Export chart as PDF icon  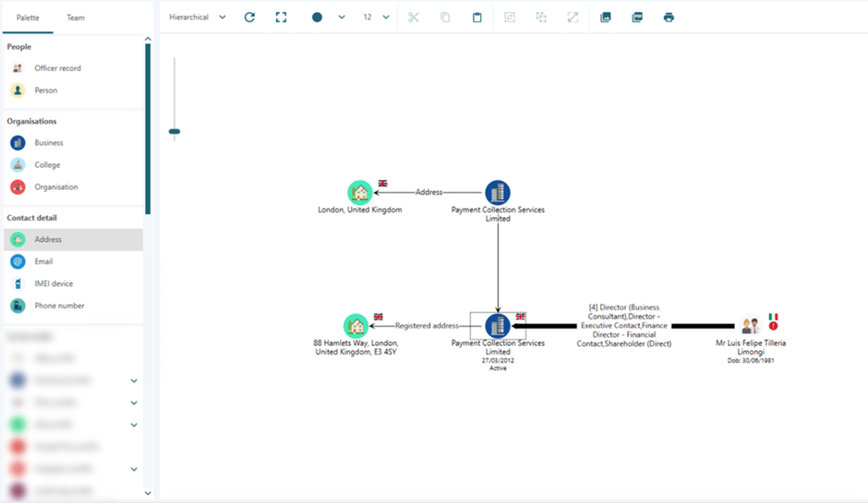pyautogui.click(x=637, y=18)
